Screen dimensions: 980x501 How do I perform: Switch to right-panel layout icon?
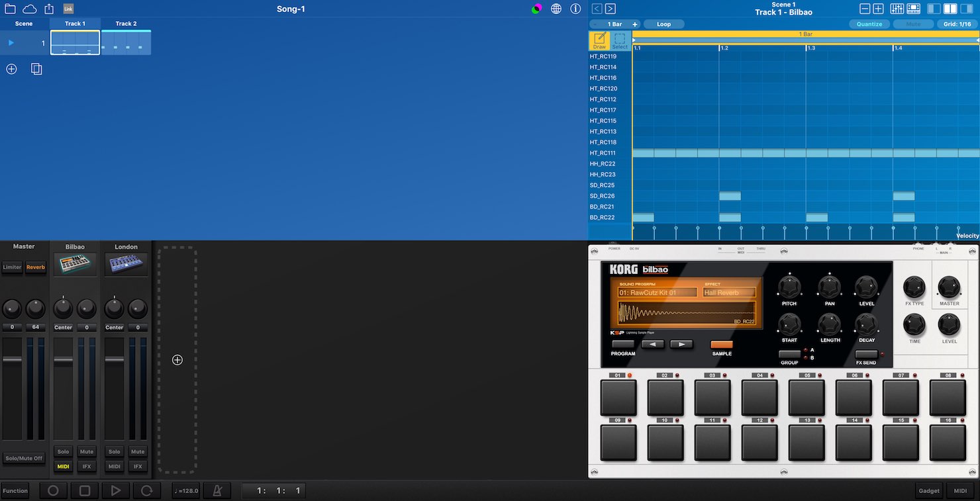tap(965, 9)
